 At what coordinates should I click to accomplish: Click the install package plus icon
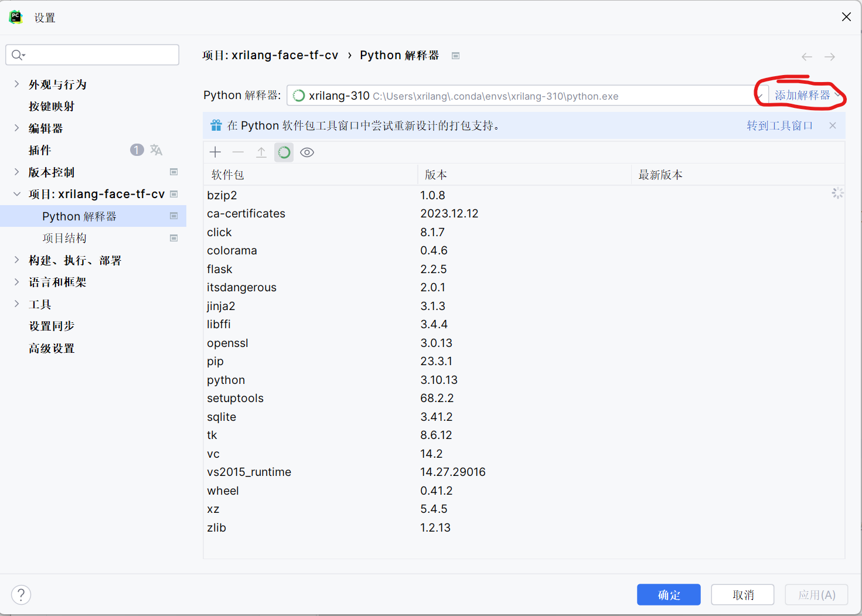(216, 152)
